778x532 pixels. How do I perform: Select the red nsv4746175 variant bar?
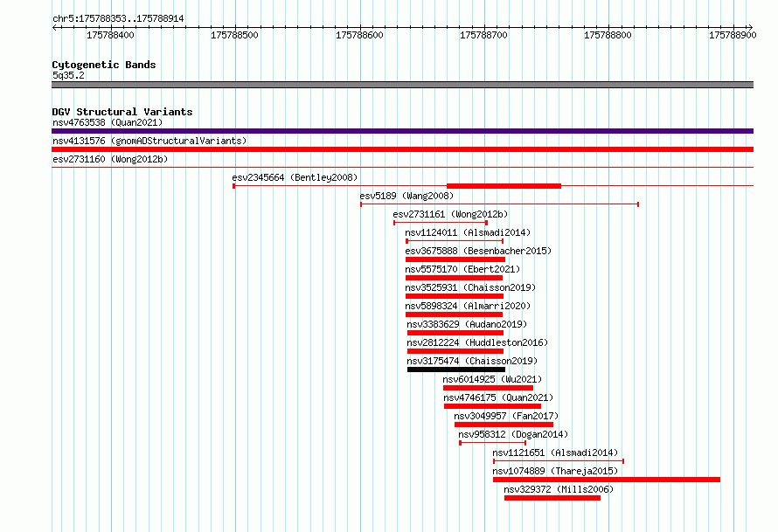coord(492,406)
